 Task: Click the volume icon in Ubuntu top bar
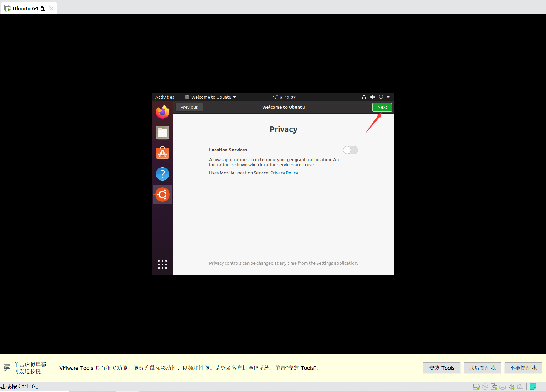coord(373,97)
